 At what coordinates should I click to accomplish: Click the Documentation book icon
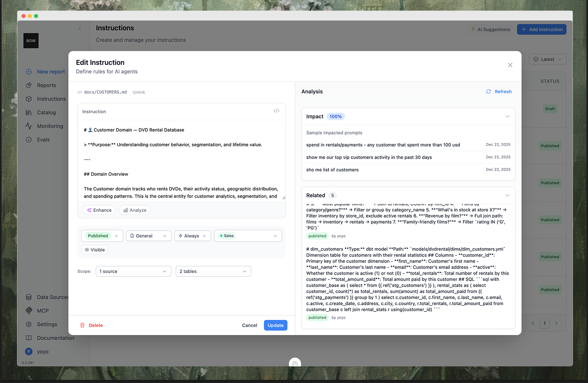[29, 338]
